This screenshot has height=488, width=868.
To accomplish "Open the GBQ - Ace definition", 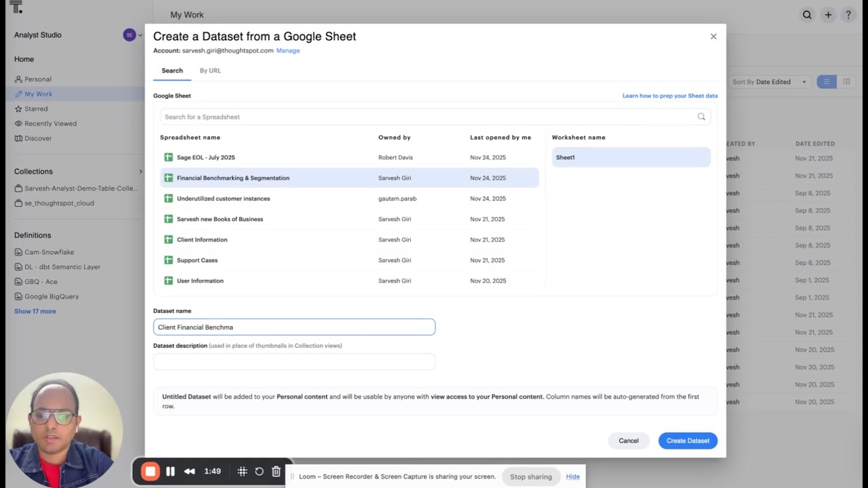I will (x=41, y=282).
